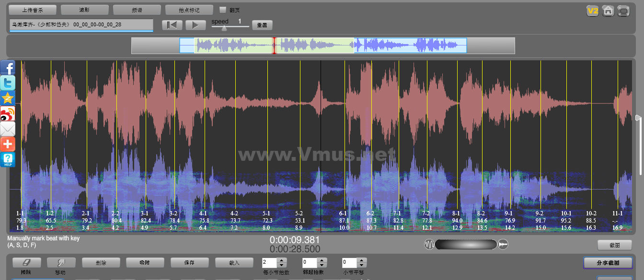The height and width of the screenshot is (280, 644).
Task: Share via the Facebook icon
Action: click(8, 68)
